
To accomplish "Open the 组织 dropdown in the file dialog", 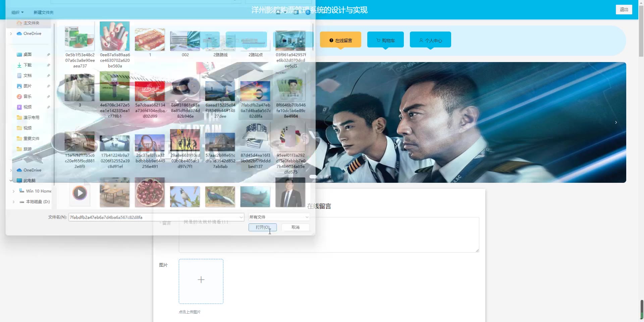I will point(17,12).
